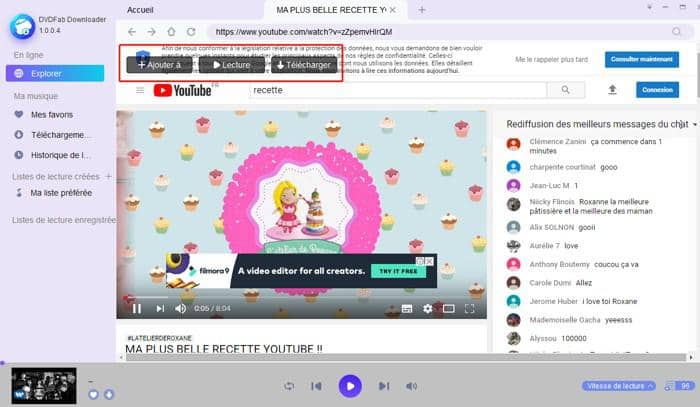Click the DVDFab Downloader logo
The width and height of the screenshot is (700, 407).
(x=22, y=26)
